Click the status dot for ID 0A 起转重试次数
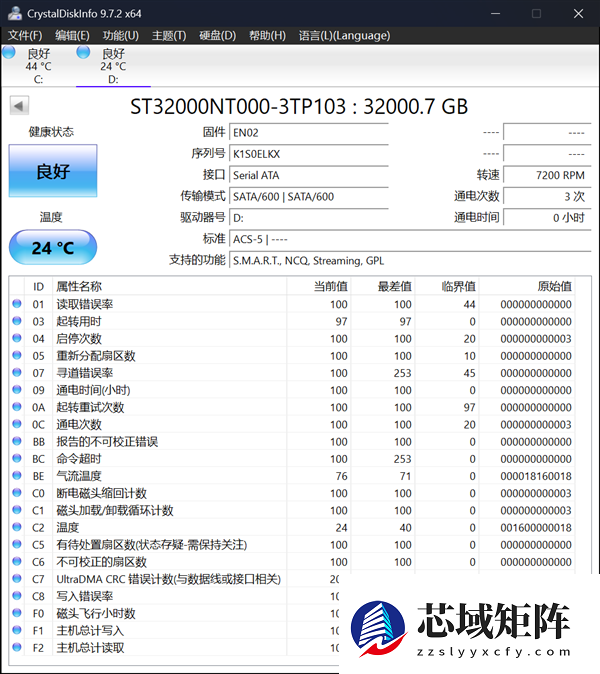Viewport: 600px width, 674px height. [x=17, y=407]
